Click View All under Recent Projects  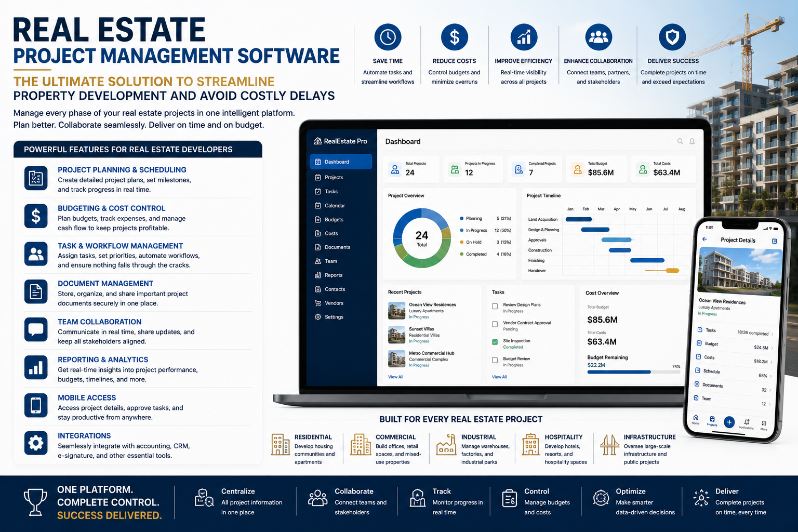(x=396, y=377)
